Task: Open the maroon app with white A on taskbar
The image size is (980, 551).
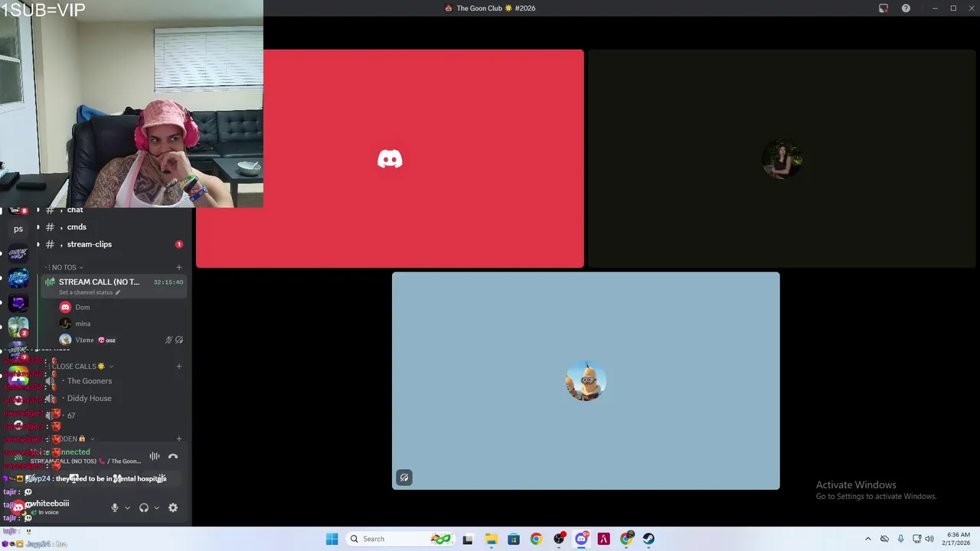Action: coord(604,539)
